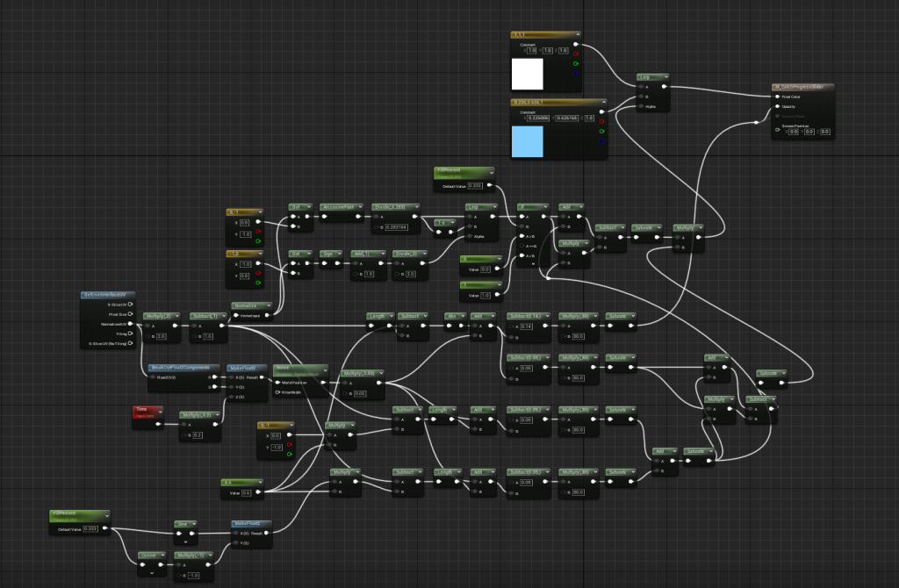Viewport: 899px width, 588px height.
Task: Click the Alpha input pin of top Lerp node
Action: 641,106
